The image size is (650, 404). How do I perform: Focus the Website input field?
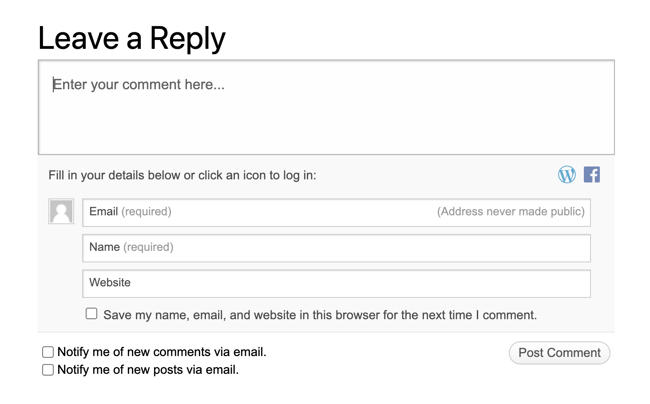336,283
